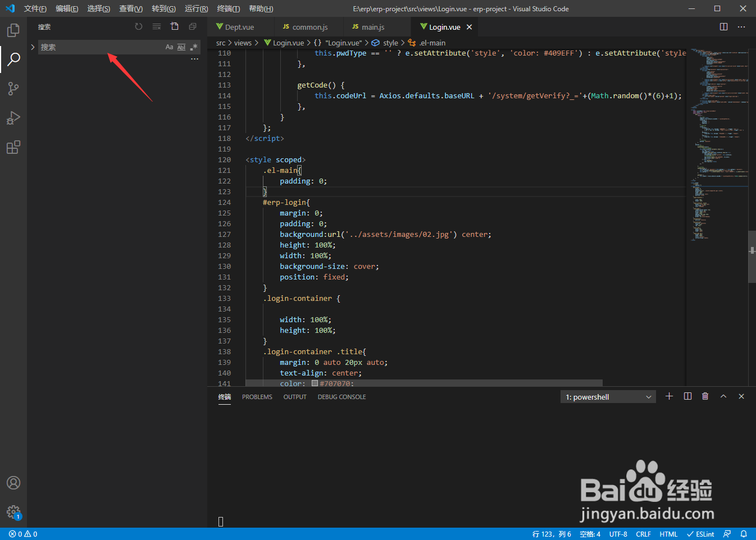Open the Search view in activity bar

click(x=13, y=59)
